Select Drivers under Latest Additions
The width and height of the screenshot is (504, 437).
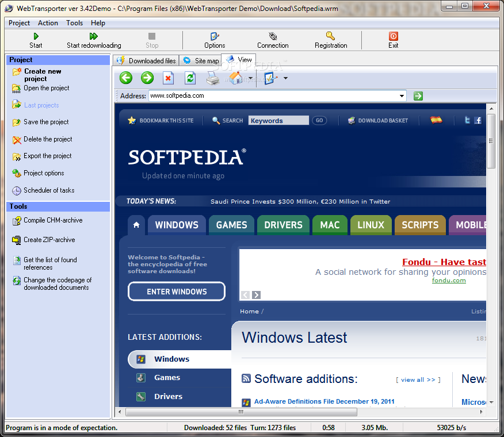point(168,397)
